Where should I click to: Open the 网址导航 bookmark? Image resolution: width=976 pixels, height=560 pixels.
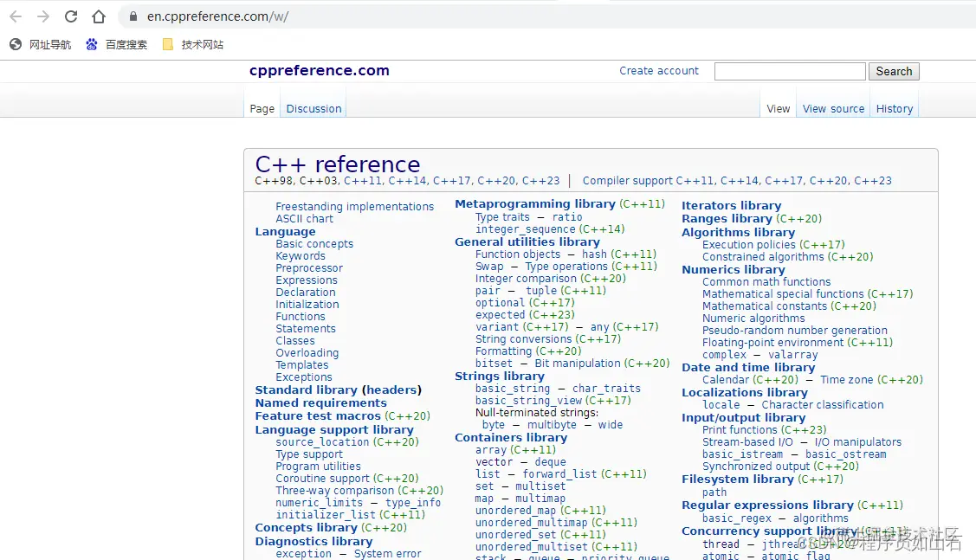(41, 44)
